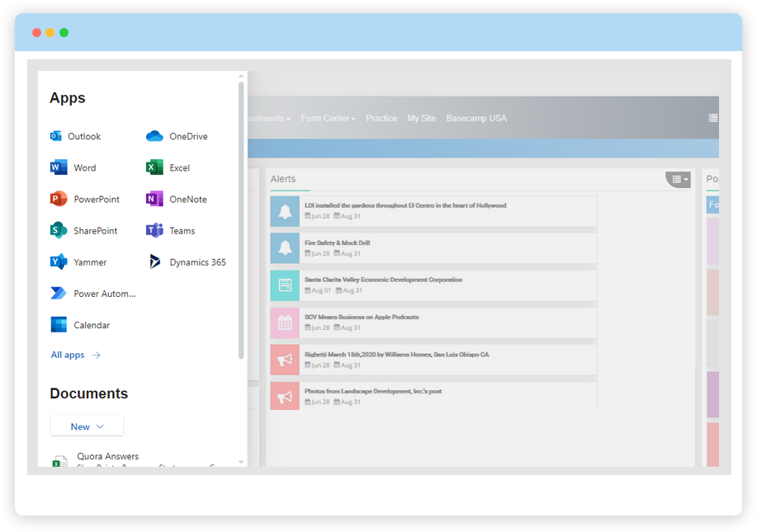Expand the Departments menu
Image resolution: width=757 pixels, height=532 pixels.
[x=269, y=118]
